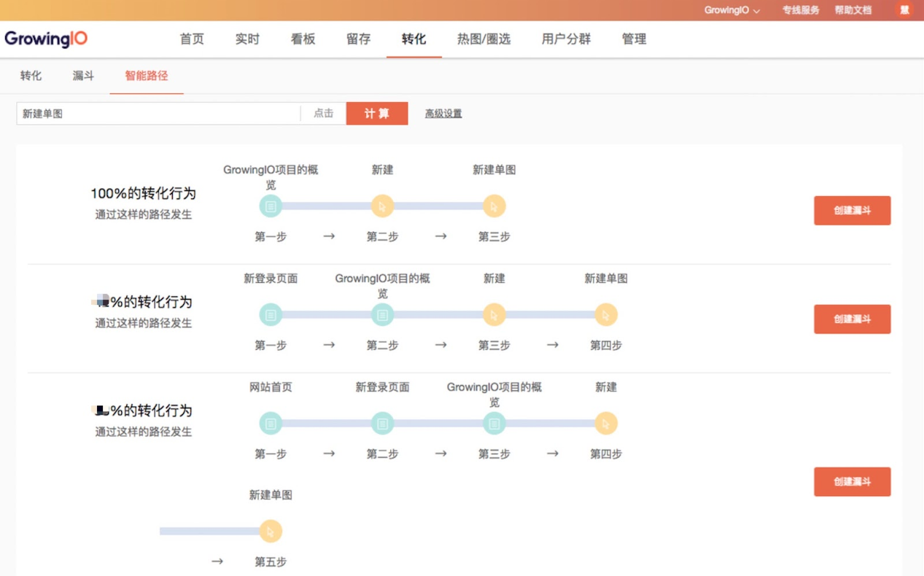Click GrowingIO logo in header
The height and width of the screenshot is (576, 924).
pos(46,39)
